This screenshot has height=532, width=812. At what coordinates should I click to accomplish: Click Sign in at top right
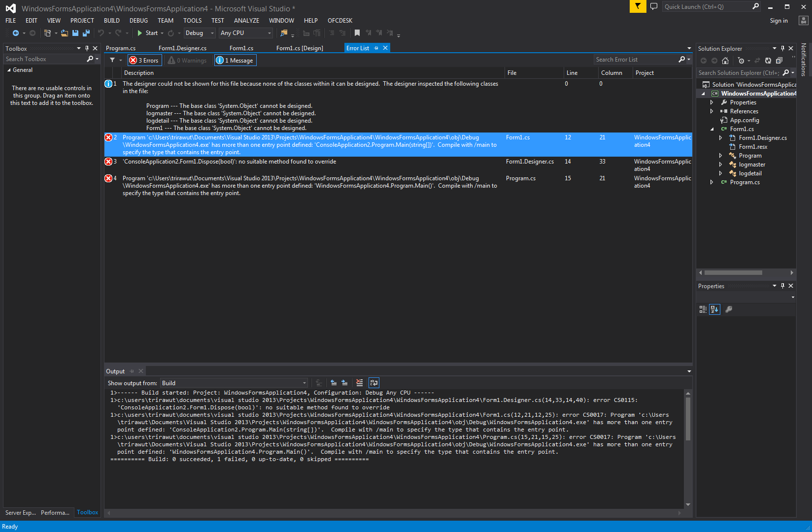(x=778, y=21)
